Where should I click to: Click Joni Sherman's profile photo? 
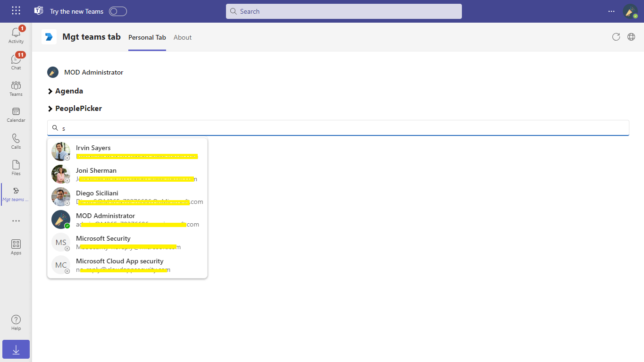[61, 174]
